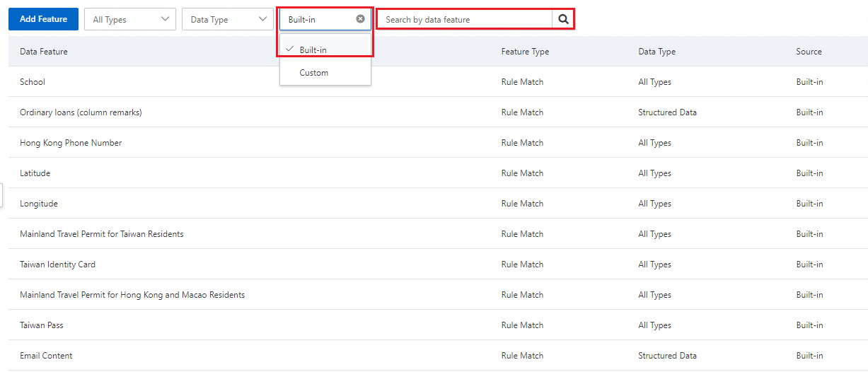Select the School data feature row
This screenshot has width=868, height=372.
33,82
